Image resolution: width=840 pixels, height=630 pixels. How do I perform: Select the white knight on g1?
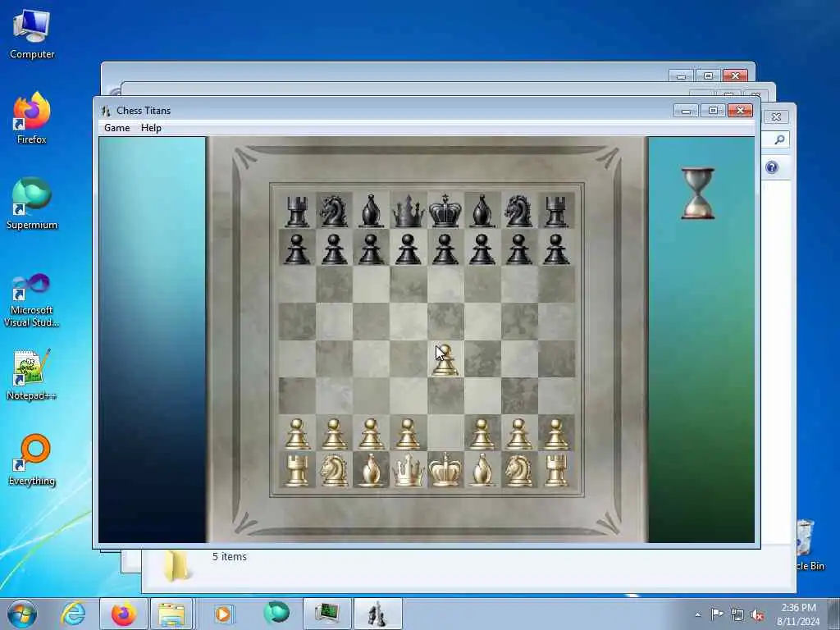[x=519, y=470]
